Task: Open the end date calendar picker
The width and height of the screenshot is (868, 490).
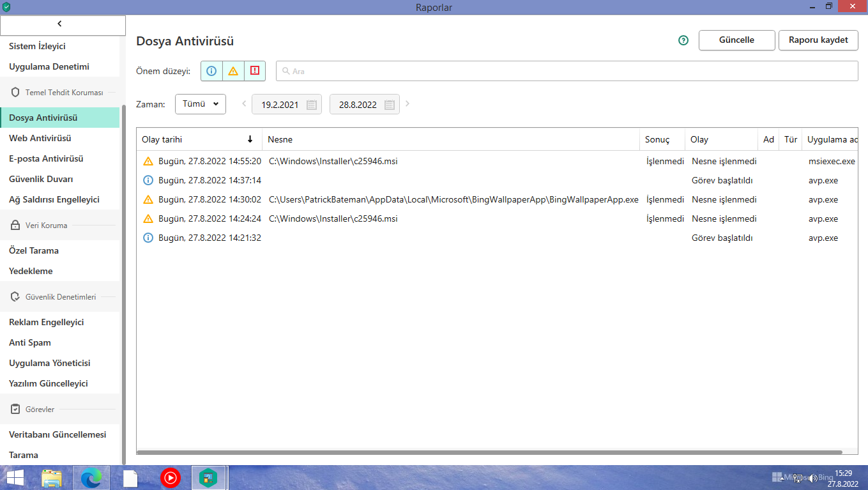Action: [390, 105]
